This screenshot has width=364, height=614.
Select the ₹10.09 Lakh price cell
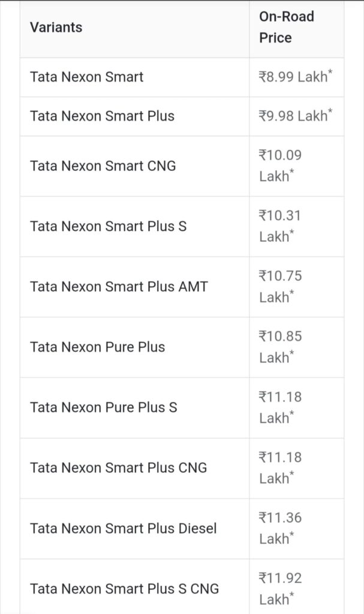pyautogui.click(x=281, y=166)
